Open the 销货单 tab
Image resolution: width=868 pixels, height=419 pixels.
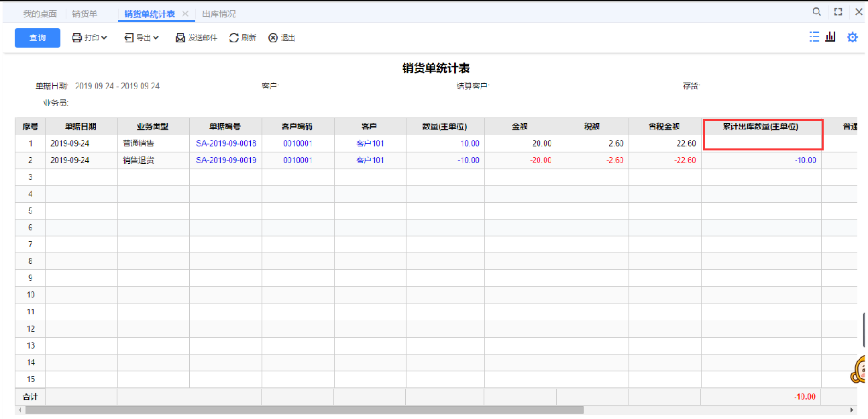85,13
